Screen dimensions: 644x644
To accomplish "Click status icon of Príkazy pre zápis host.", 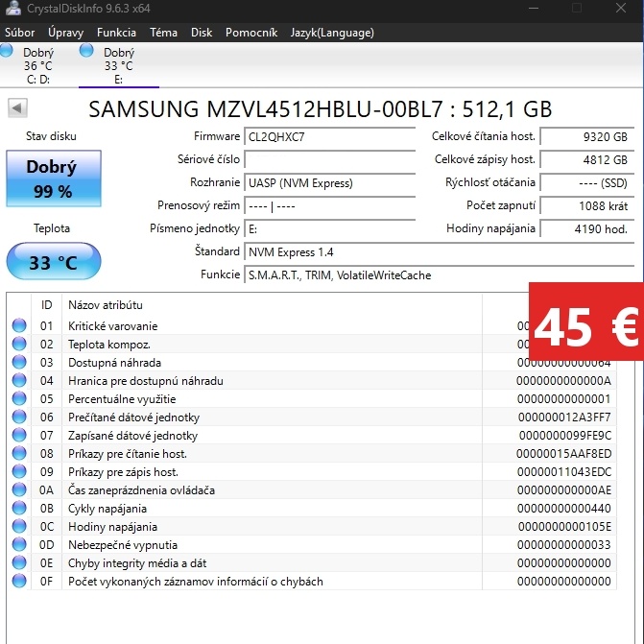I will pyautogui.click(x=19, y=471).
